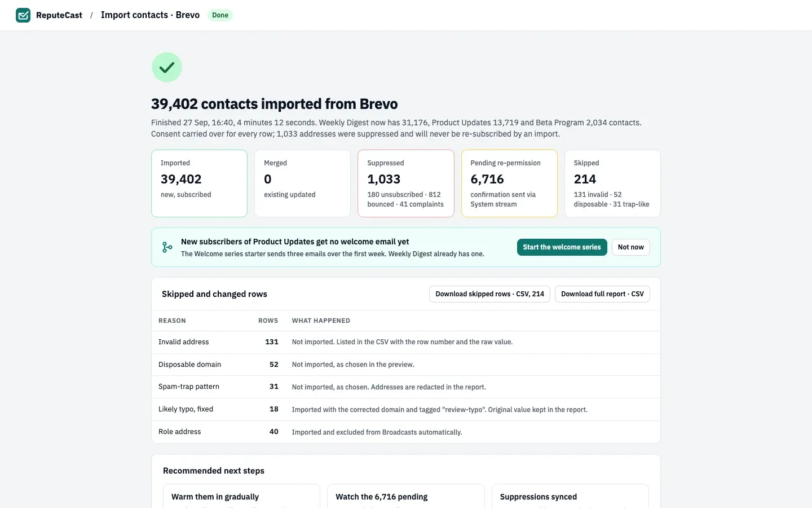The image size is (812, 508).
Task: Select the Likely typo, fixed row
Action: tap(406, 410)
